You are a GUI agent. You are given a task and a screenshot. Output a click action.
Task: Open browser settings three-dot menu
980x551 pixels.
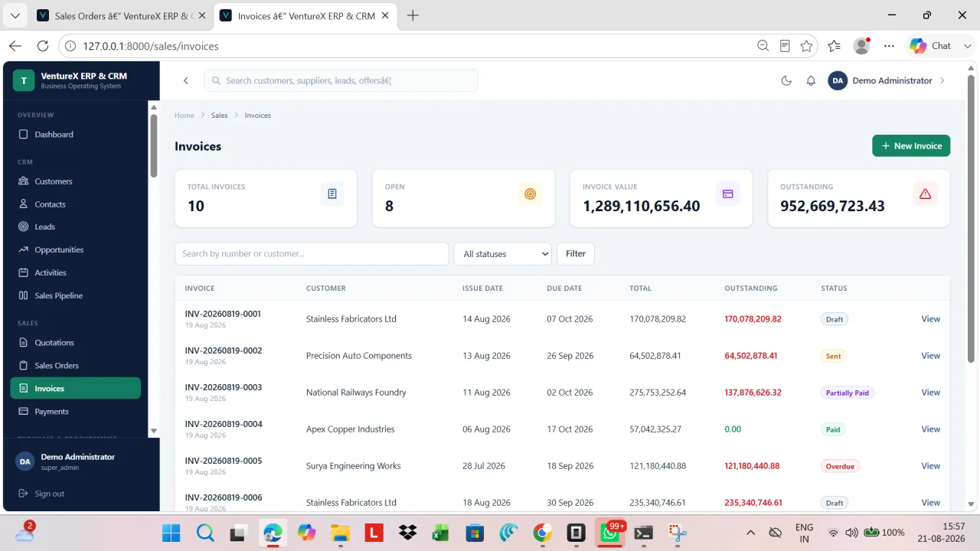coord(889,46)
